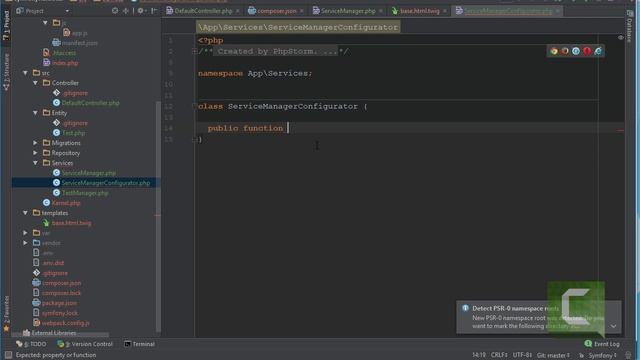Click the UTF-8 encoding indicator
This screenshot has width=640, height=360.
coord(522,355)
